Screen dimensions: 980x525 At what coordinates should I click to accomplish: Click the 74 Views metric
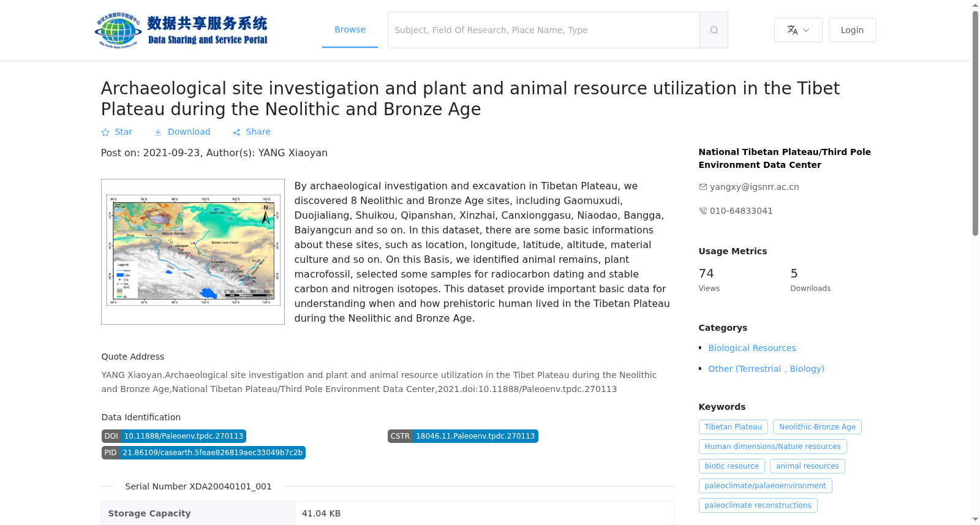(709, 279)
